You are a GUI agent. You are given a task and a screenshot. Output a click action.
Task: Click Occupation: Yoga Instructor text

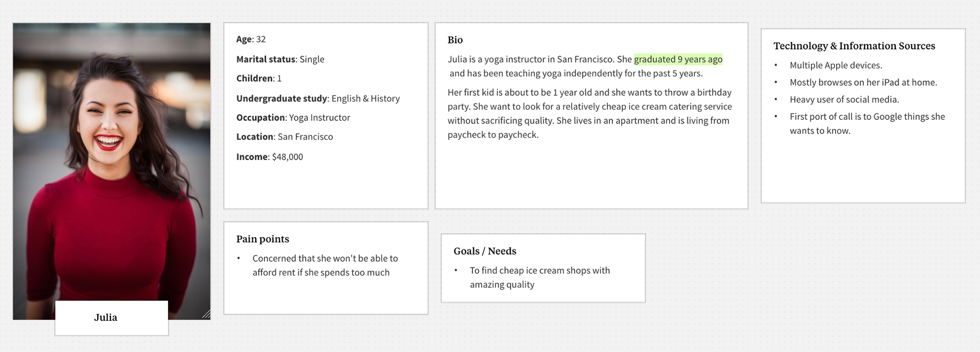[x=293, y=118]
